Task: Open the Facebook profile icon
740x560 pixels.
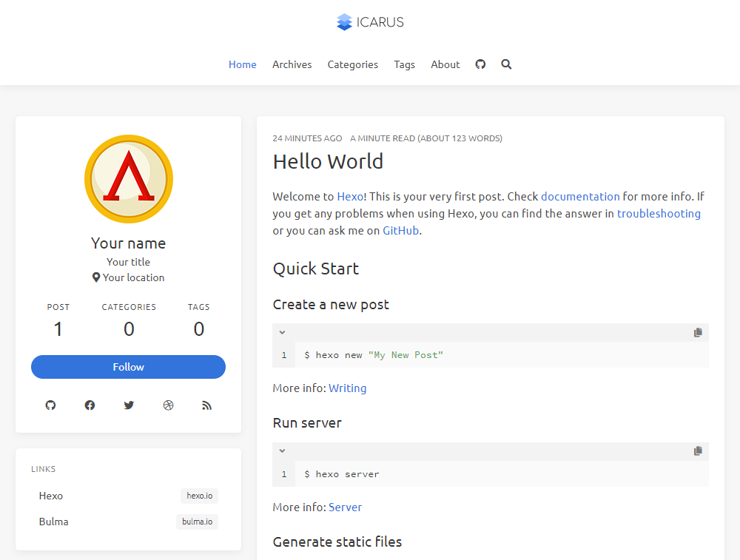Action: [x=90, y=405]
